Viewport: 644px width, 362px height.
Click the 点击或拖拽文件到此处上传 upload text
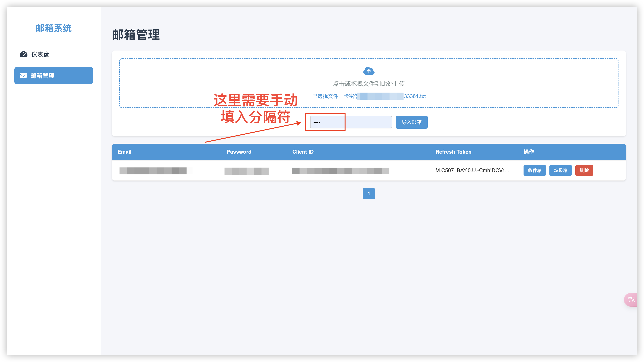pos(369,84)
